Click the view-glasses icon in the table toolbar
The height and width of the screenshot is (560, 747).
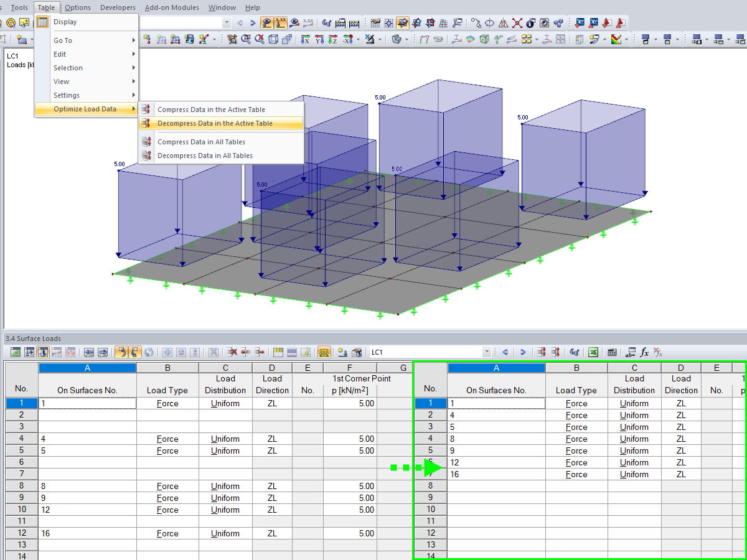(575, 352)
